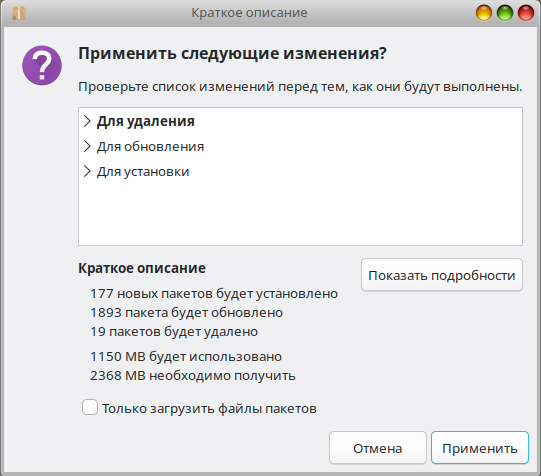Expand the «Для установки» chevron
541x476 pixels.
[87, 171]
